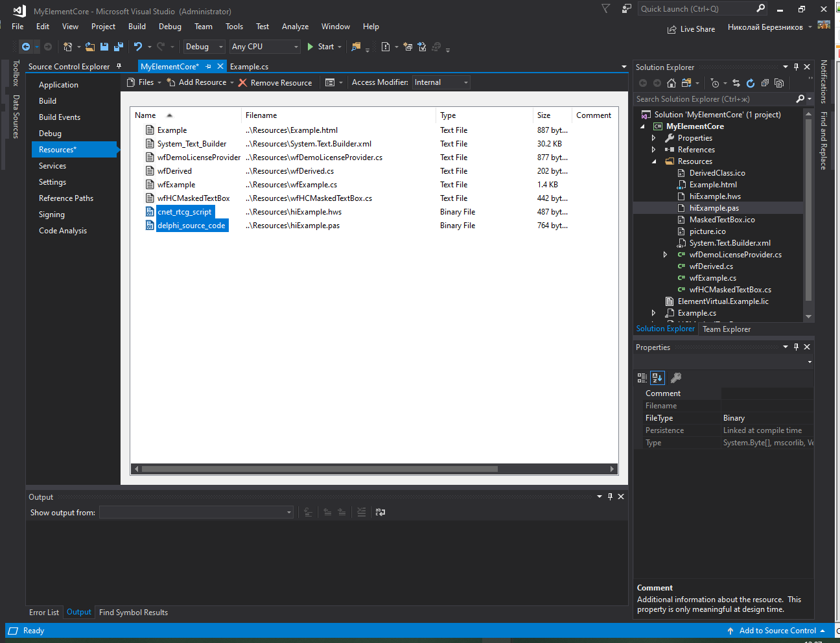840x643 pixels.
Task: Expand the References node in Solution Explorer
Action: (653, 150)
